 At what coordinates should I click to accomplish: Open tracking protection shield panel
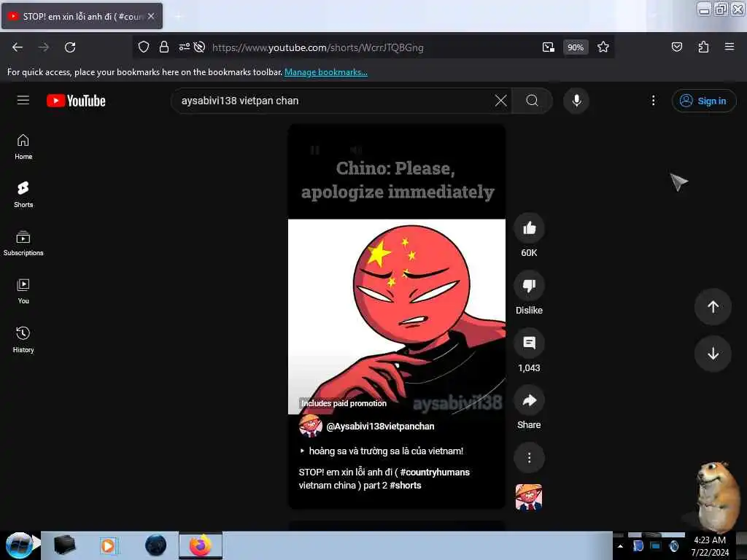144,47
